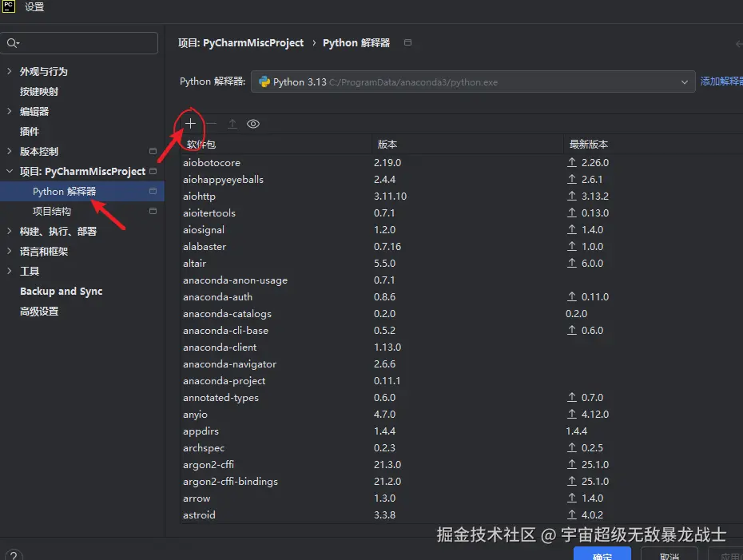743x560 pixels.
Task: Click the PyCharm logo in the title bar
Action: click(x=9, y=6)
